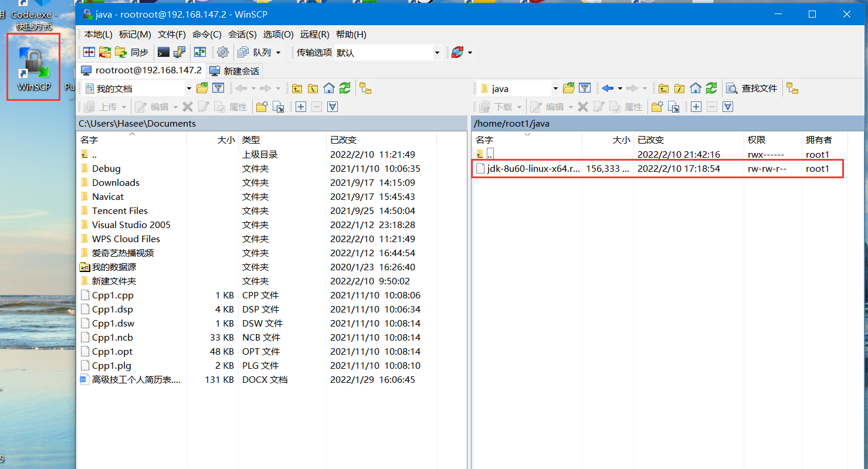Screen dimensions: 868x469
Task: Go up one level in remote directory tree
Action: coord(663,88)
